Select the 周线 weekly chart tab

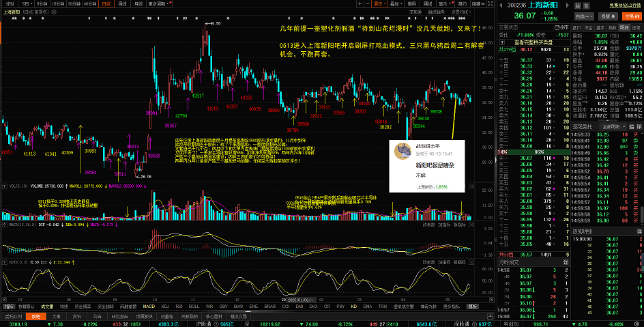tap(122, 3)
